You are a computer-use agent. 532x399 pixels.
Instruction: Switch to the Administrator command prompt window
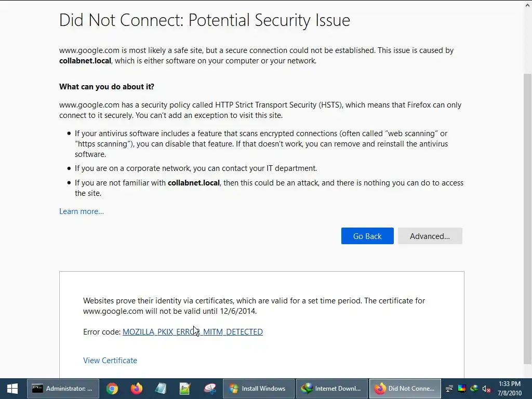click(62, 388)
